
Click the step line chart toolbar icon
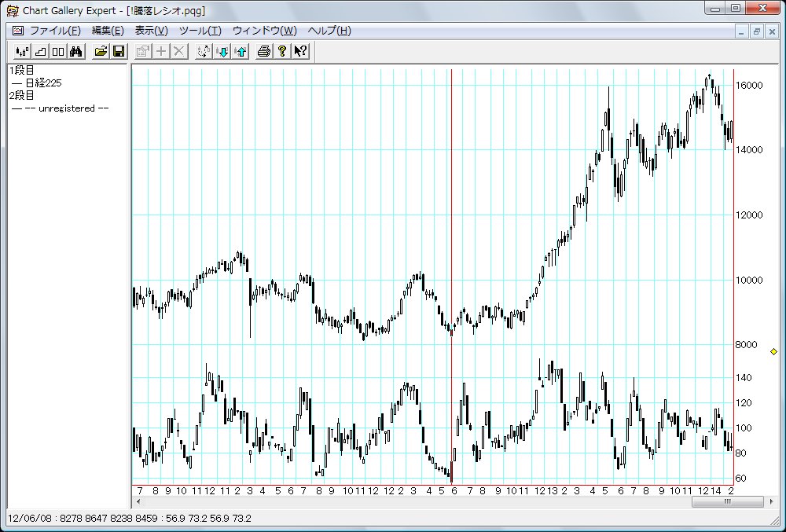pos(39,51)
